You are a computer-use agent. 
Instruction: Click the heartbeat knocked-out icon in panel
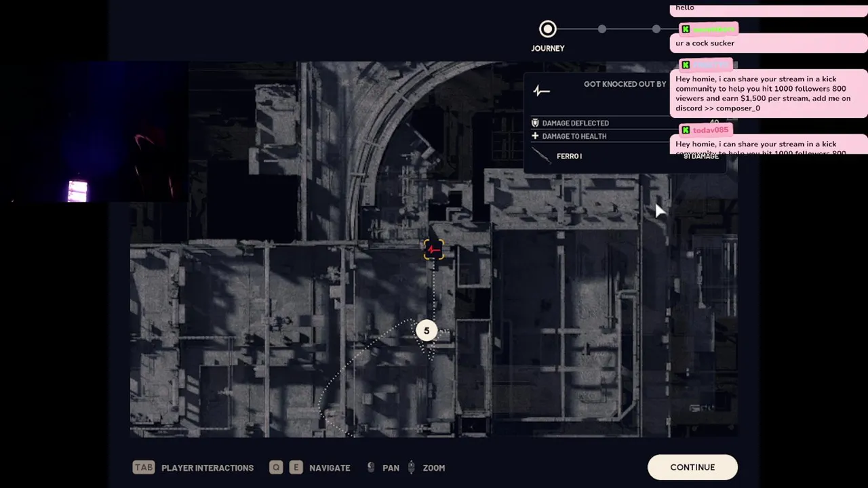pos(541,90)
